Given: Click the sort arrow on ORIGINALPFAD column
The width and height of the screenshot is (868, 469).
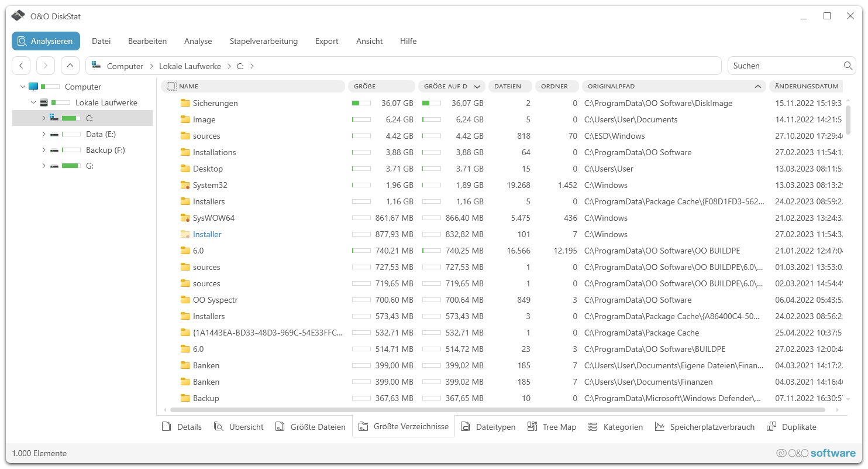Looking at the screenshot, I should (758, 86).
